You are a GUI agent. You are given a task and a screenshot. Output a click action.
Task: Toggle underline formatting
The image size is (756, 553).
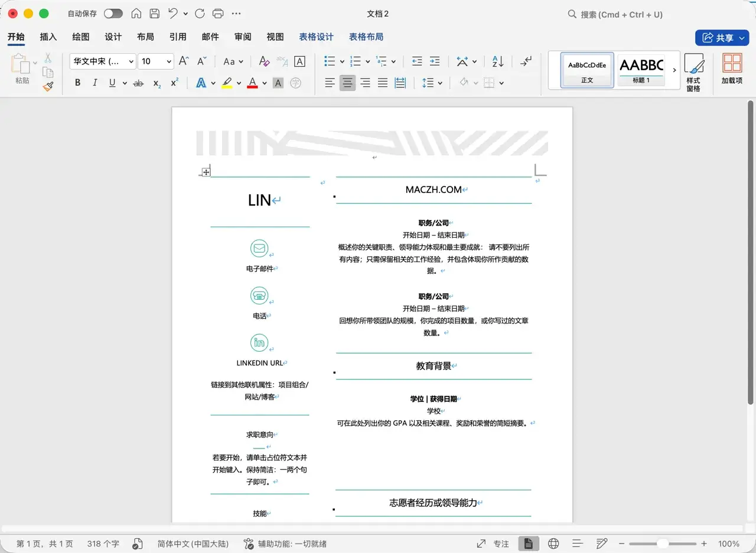113,83
